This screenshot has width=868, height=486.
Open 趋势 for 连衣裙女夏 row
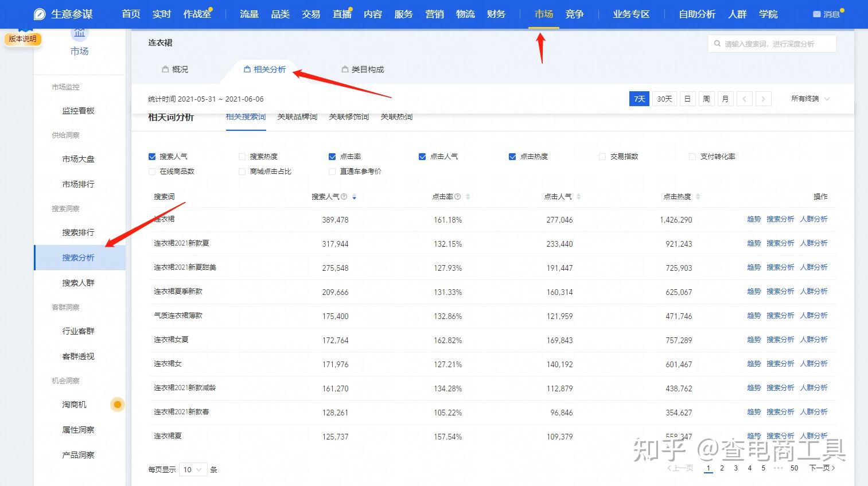pos(754,340)
